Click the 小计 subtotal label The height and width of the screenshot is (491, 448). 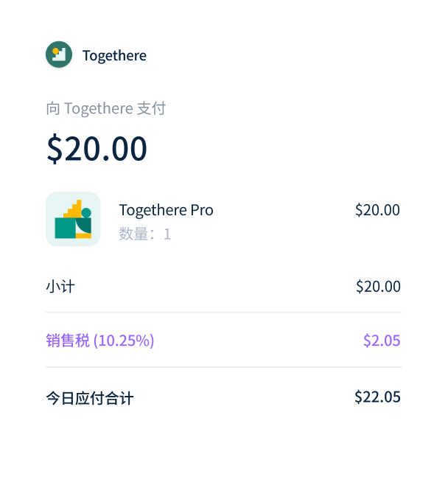tap(60, 287)
